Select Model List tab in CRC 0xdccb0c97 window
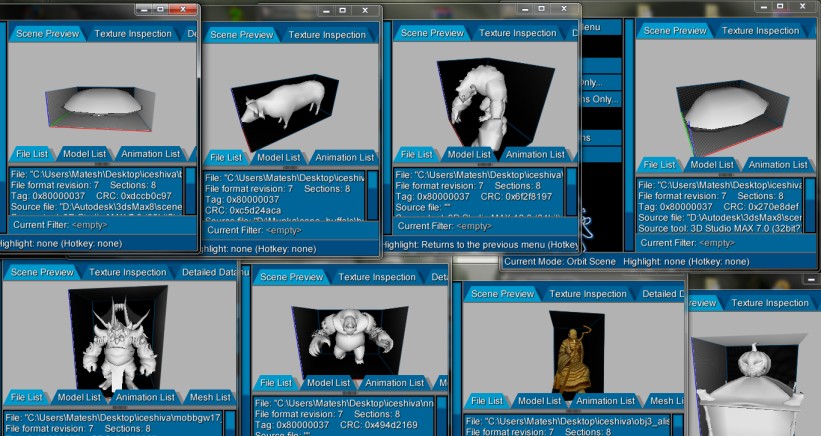This screenshot has height=436, width=821. (x=84, y=154)
